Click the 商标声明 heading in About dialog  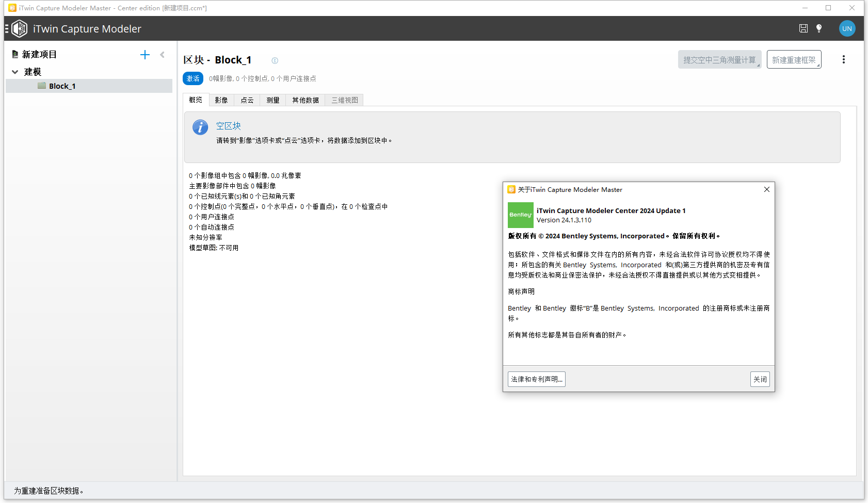521,291
